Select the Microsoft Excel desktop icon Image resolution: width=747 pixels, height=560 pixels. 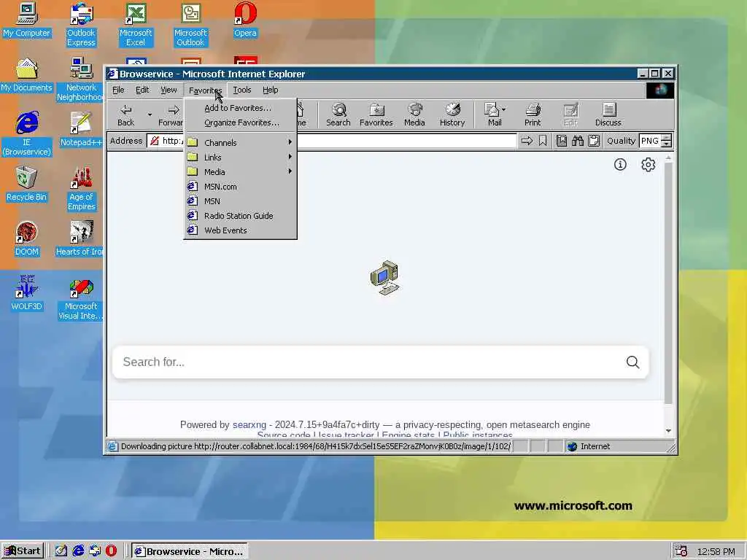point(136,25)
